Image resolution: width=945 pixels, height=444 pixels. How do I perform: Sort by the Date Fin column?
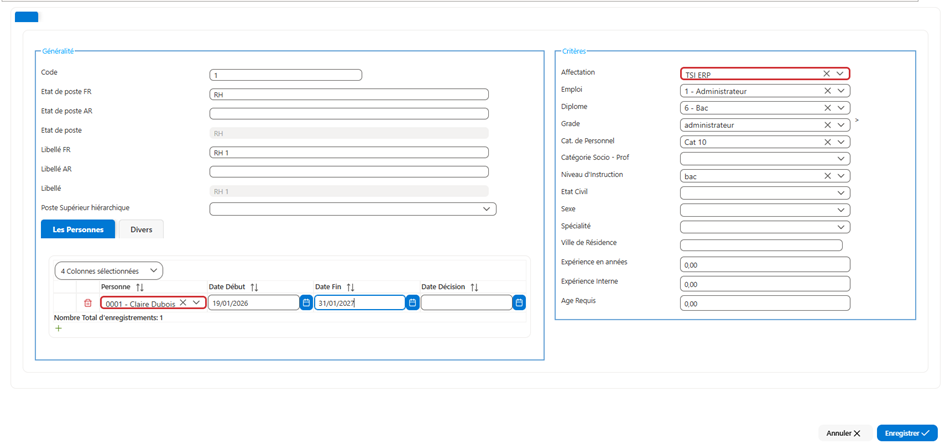350,287
